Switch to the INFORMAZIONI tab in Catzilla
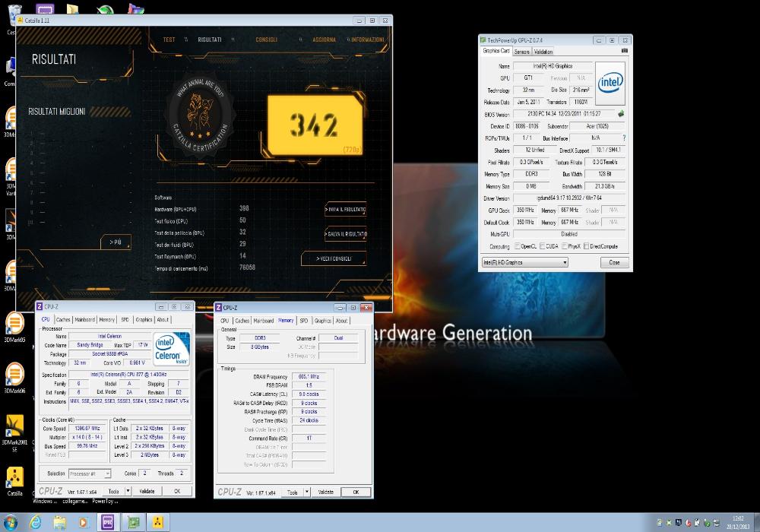 click(x=367, y=40)
